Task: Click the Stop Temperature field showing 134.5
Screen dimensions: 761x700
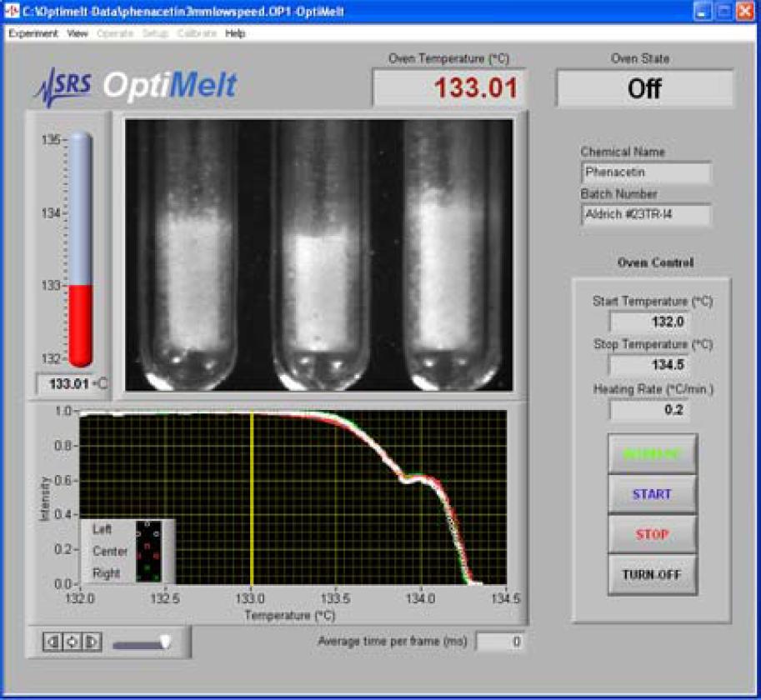Action: [648, 365]
